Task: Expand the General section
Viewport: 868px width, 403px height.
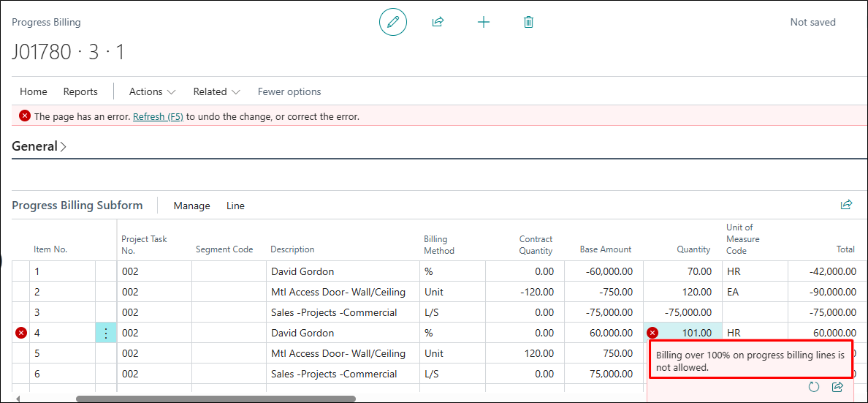Action: [39, 146]
